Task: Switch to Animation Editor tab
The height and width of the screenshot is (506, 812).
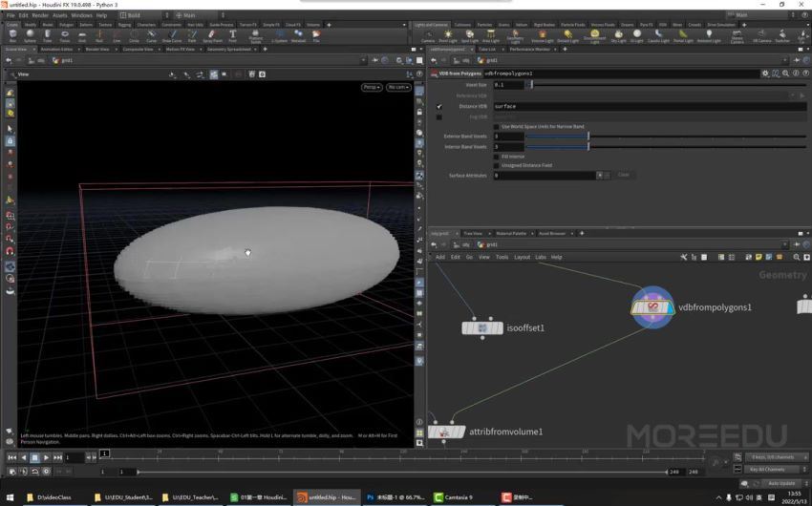Action: click(56, 49)
